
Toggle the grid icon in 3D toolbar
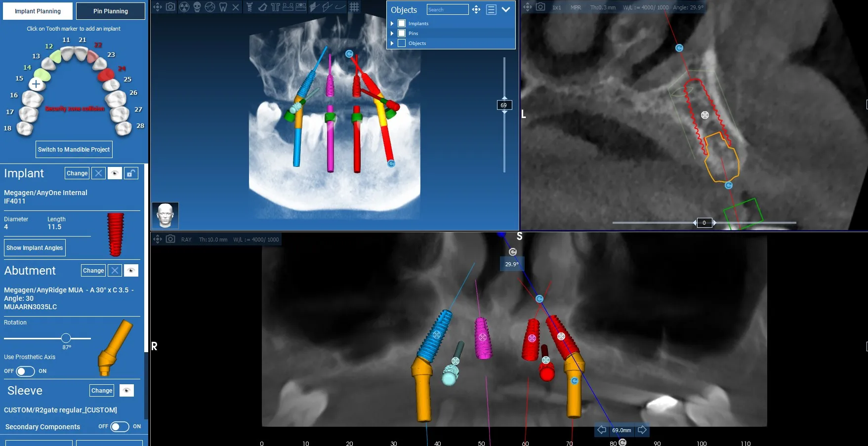coord(354,7)
